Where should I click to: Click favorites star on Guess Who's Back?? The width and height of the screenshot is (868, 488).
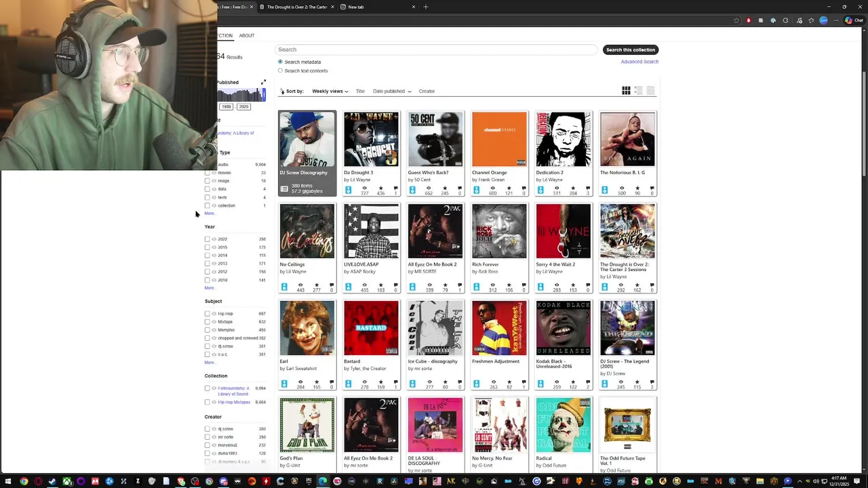coord(444,188)
